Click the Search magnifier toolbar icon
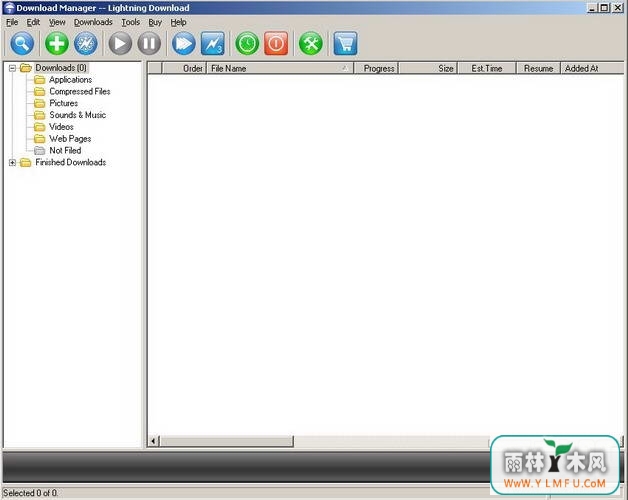Screen dimensions: 628x500 pos(22,43)
